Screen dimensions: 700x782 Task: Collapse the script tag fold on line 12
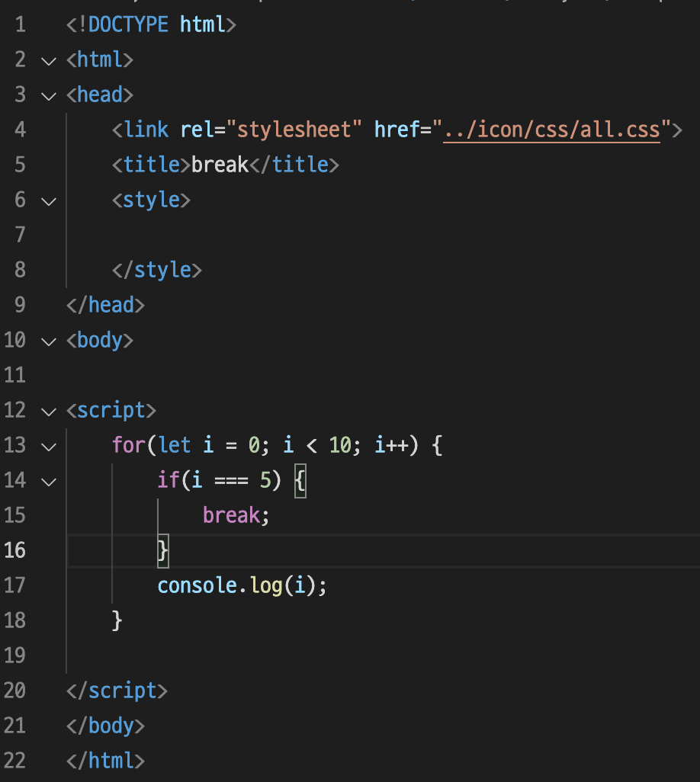click(x=48, y=412)
